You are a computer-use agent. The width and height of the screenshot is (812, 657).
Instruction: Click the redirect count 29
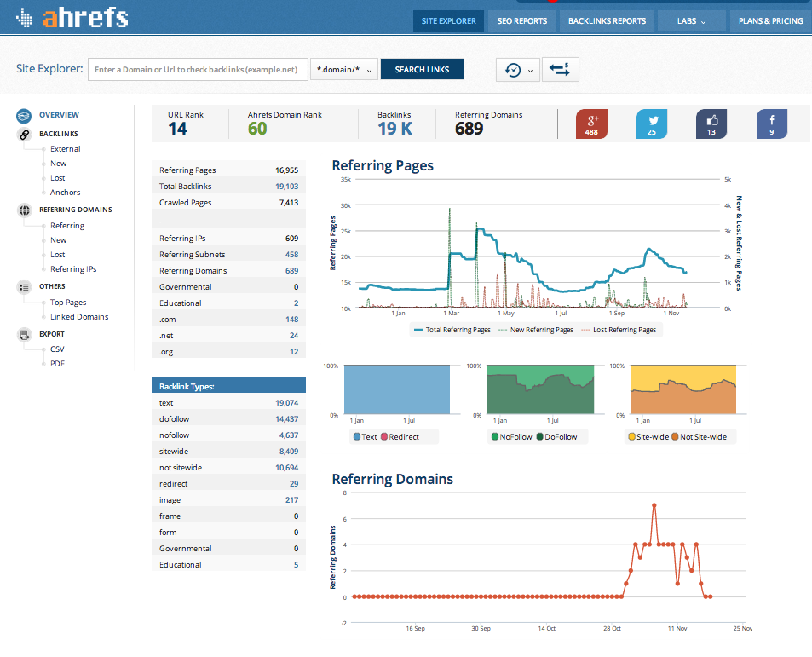[294, 484]
